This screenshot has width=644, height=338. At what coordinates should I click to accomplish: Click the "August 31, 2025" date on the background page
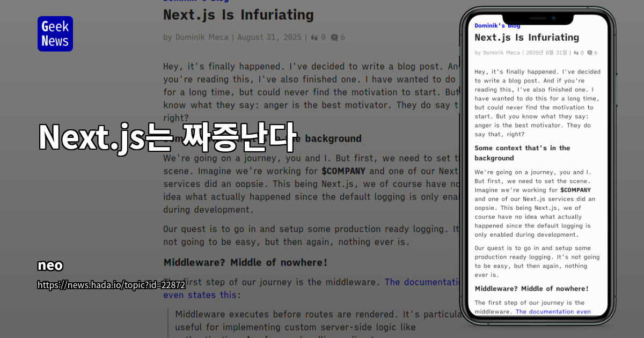[270, 38]
